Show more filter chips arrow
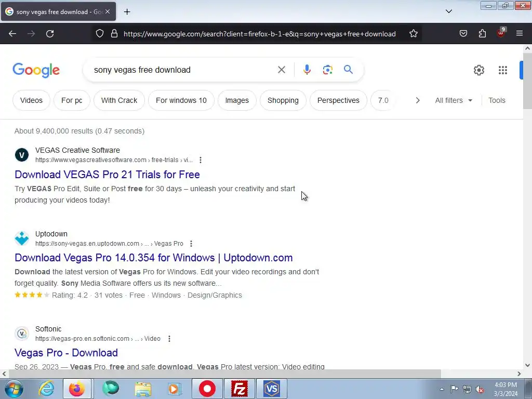Image resolution: width=532 pixels, height=399 pixels. tap(418, 100)
